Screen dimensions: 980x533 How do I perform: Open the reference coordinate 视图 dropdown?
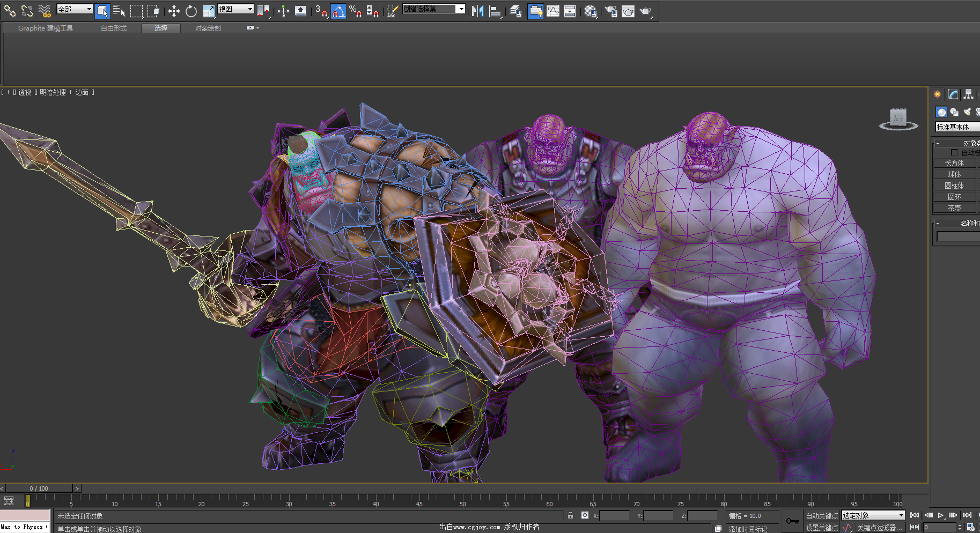point(235,9)
